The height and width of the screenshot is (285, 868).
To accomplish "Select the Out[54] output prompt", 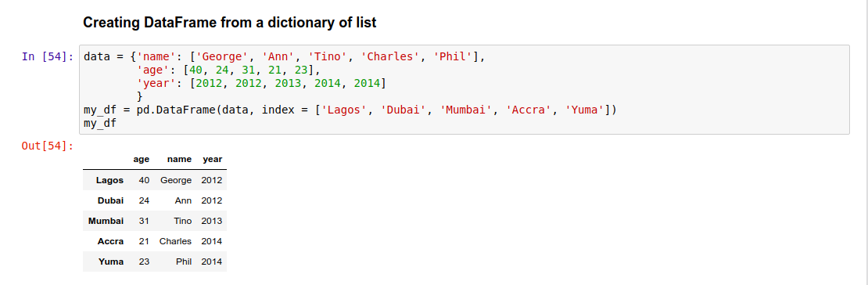I will tap(48, 146).
